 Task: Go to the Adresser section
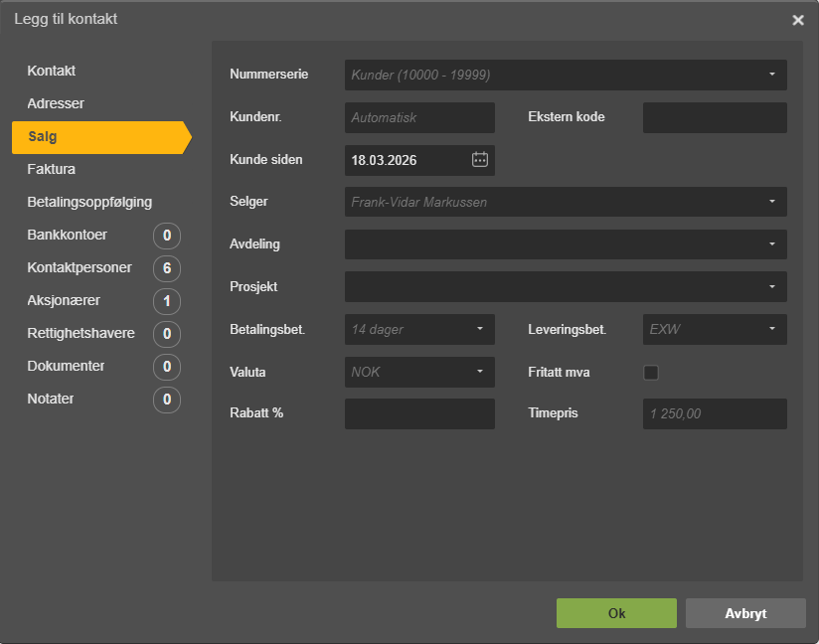click(56, 103)
